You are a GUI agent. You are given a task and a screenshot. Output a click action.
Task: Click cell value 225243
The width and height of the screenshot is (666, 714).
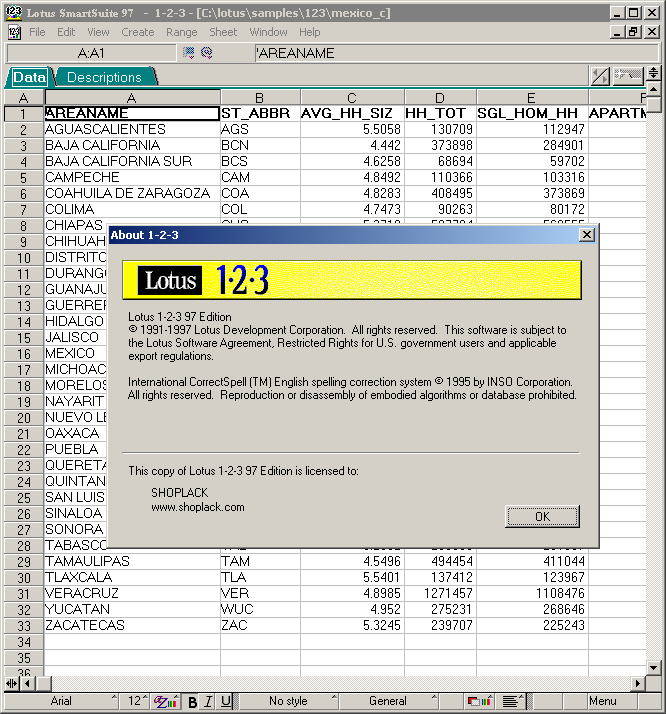tap(532, 625)
